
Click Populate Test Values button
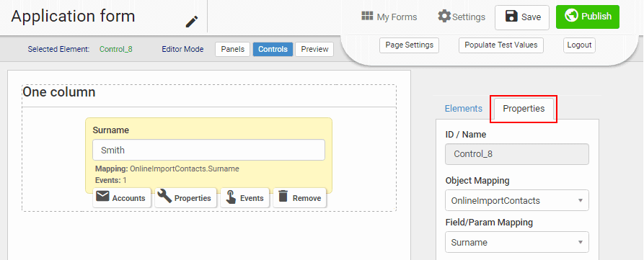click(500, 45)
